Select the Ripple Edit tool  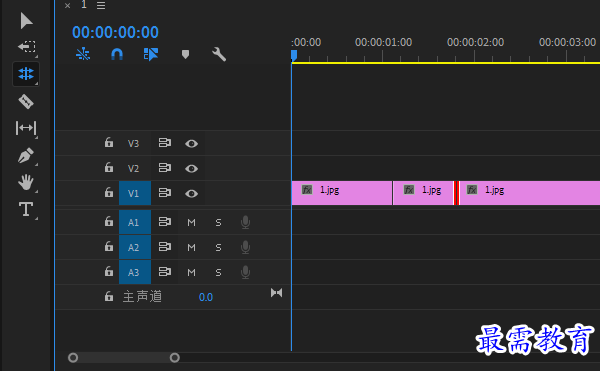coord(26,73)
